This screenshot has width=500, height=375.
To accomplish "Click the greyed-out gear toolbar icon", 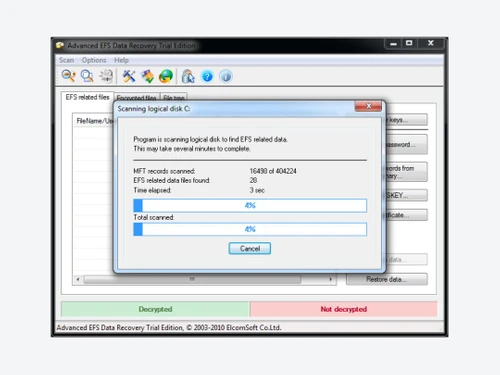I will click(x=106, y=76).
